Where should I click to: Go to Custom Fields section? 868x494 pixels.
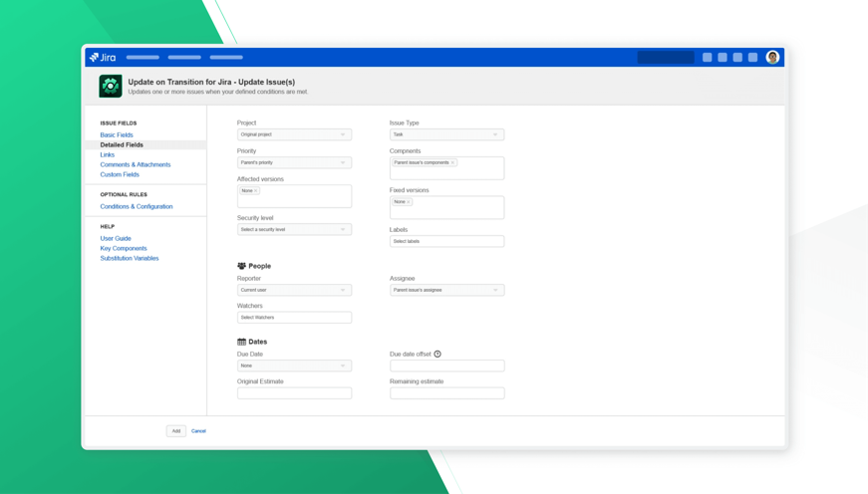pos(120,175)
